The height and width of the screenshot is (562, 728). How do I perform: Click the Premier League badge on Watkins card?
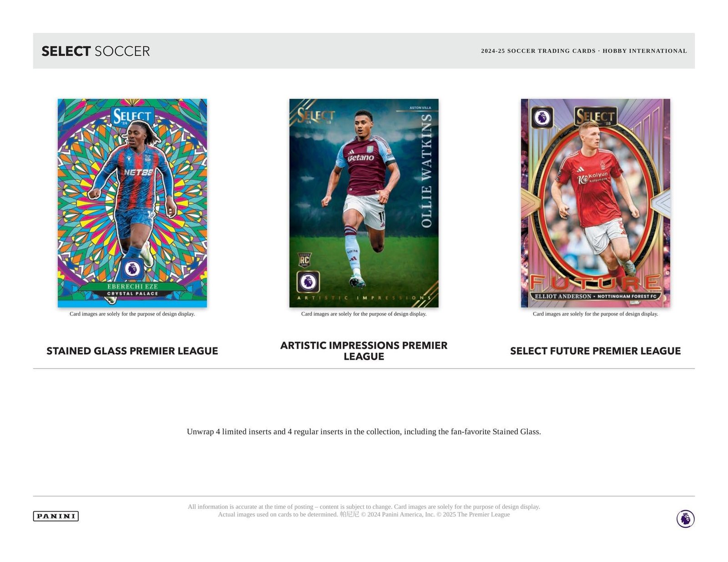click(308, 282)
